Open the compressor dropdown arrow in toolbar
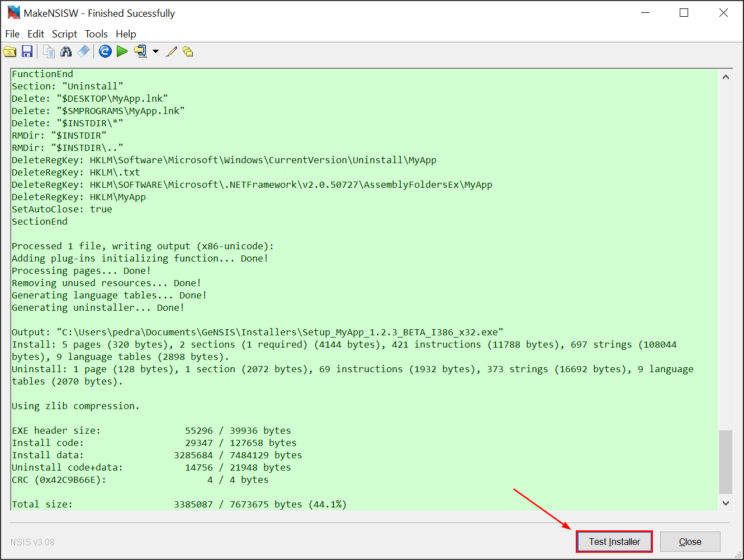This screenshot has height=560, width=744. 155,51
